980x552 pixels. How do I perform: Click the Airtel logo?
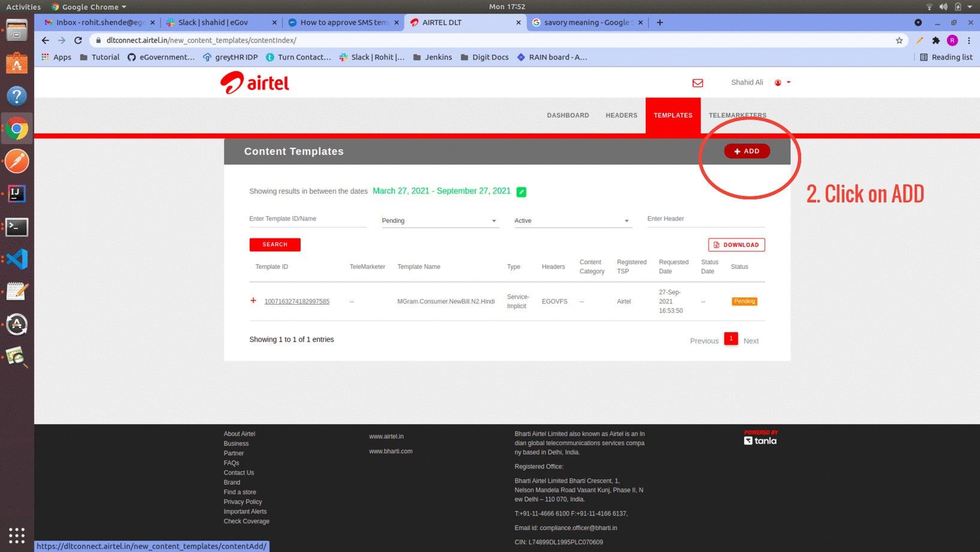(254, 83)
